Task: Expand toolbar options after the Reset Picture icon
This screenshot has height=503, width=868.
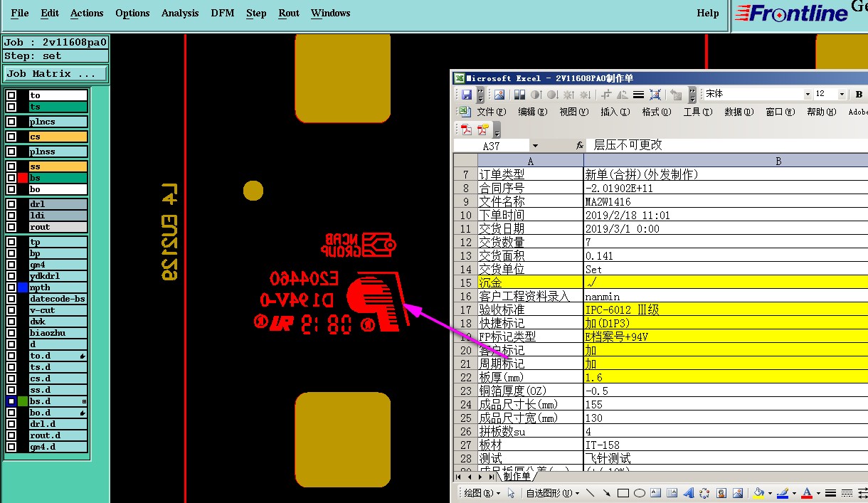Action: 692,95
